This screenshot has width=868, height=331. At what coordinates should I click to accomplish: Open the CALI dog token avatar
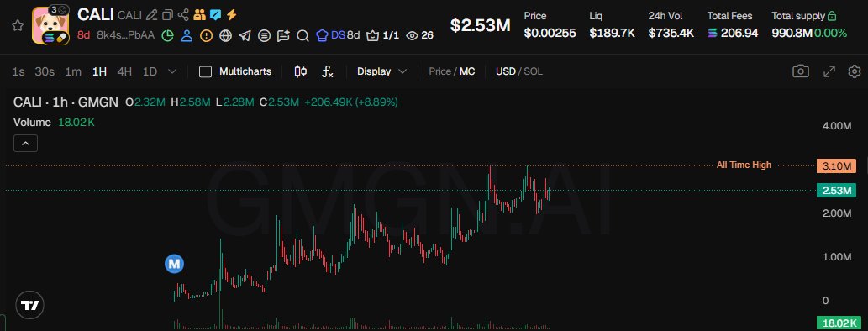tap(50, 25)
